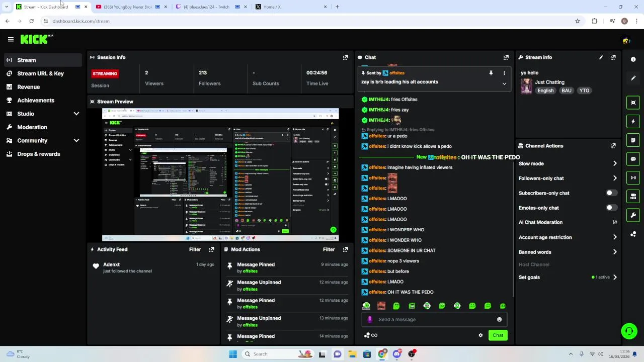
Task: Toggle the broadcast signal icon in right sidebar
Action: tap(633, 177)
